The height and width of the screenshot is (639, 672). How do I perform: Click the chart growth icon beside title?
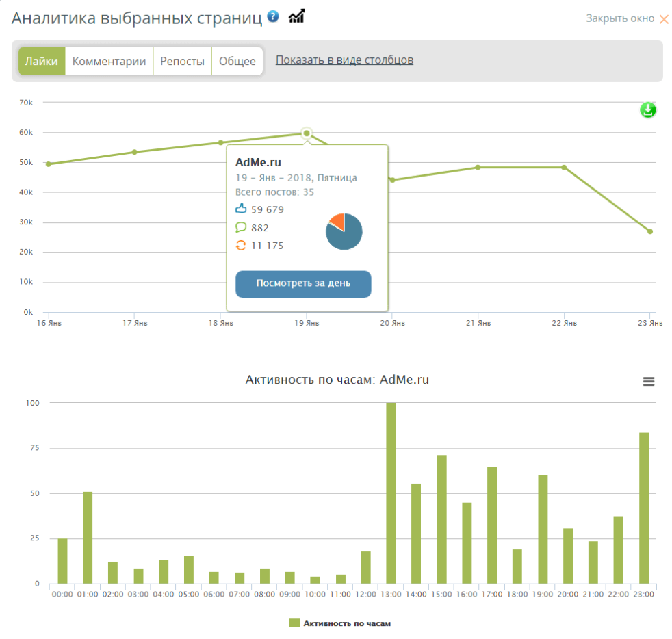click(296, 16)
